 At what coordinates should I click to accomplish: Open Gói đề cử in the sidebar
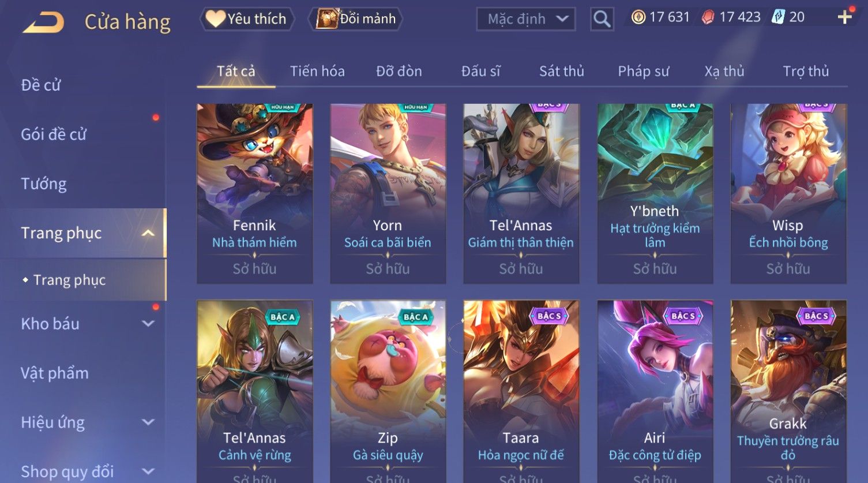tap(54, 134)
